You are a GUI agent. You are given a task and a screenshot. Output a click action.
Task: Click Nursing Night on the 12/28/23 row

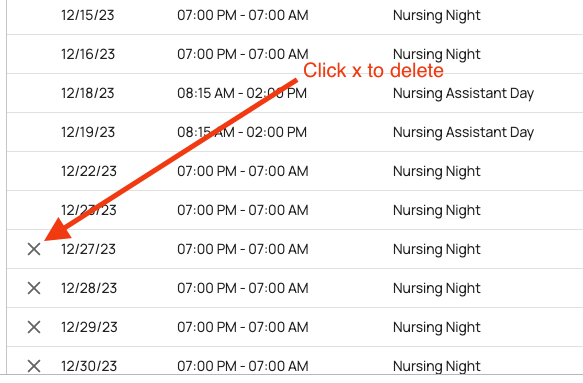click(437, 289)
